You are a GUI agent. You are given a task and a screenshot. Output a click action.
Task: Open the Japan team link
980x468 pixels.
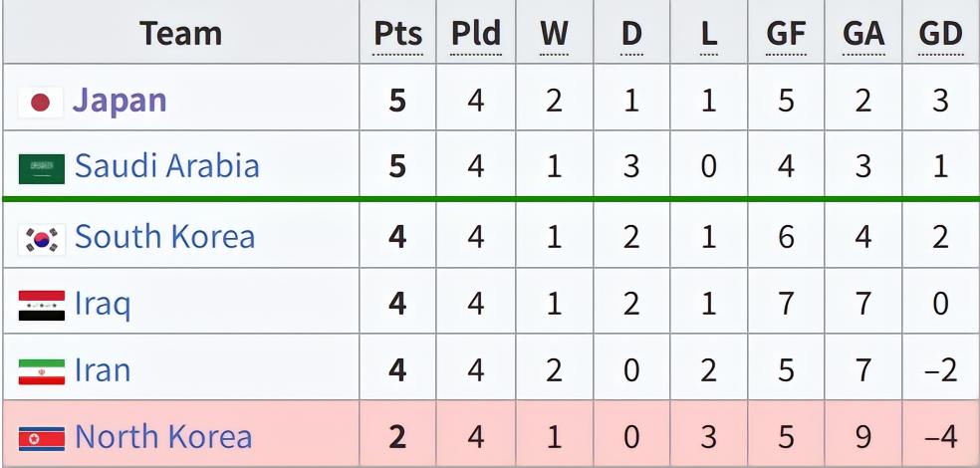(120, 101)
